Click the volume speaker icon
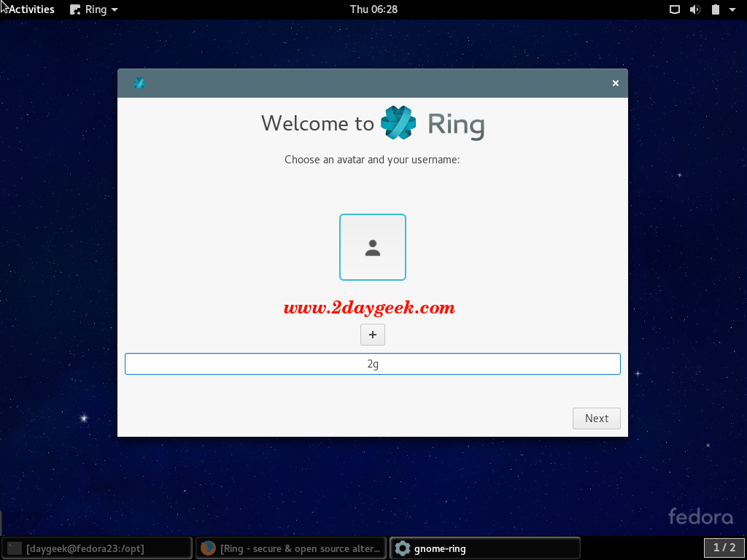747x560 pixels. 695,9
